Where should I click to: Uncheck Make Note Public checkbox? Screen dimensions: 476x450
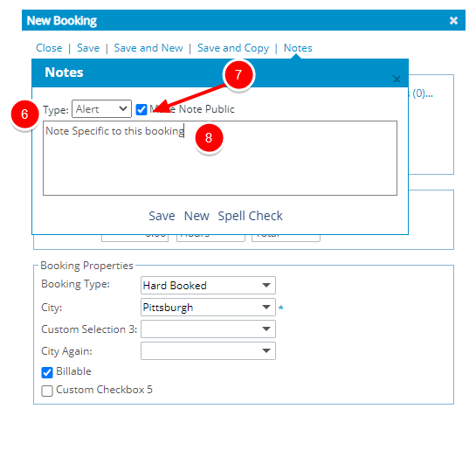point(141,109)
